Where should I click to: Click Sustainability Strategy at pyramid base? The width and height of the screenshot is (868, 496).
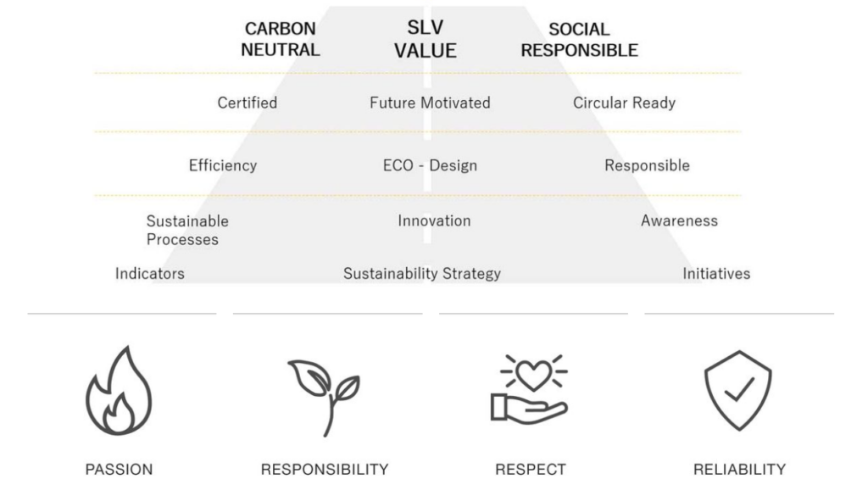coord(422,274)
